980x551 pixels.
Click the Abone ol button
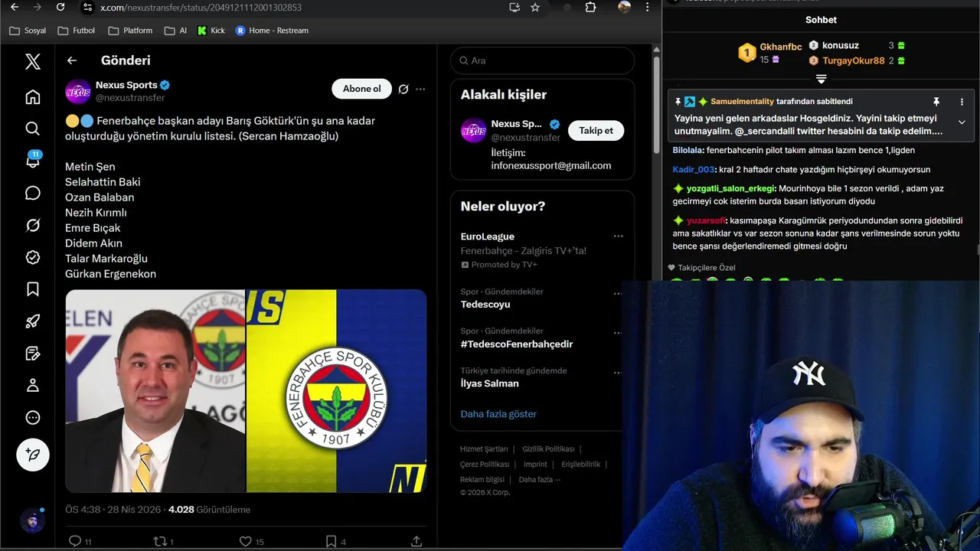tap(361, 89)
